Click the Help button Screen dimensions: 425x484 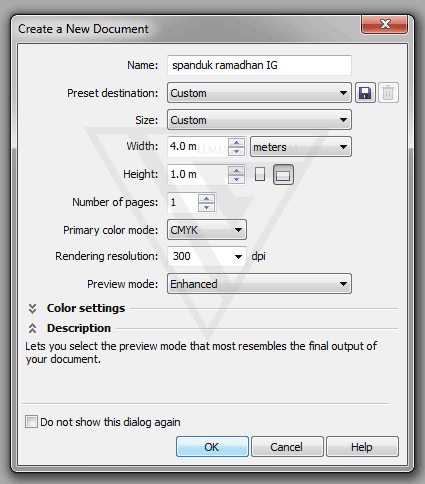tap(362, 447)
